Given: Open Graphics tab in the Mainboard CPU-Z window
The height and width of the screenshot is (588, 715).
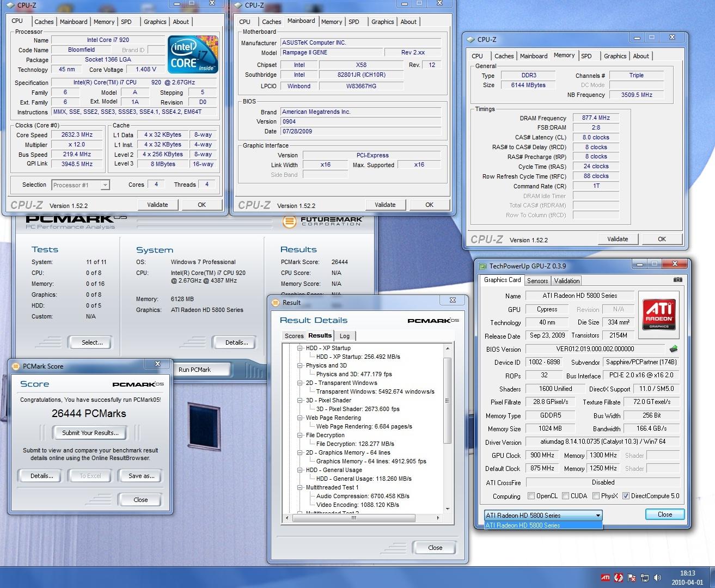Looking at the screenshot, I should pos(383,22).
